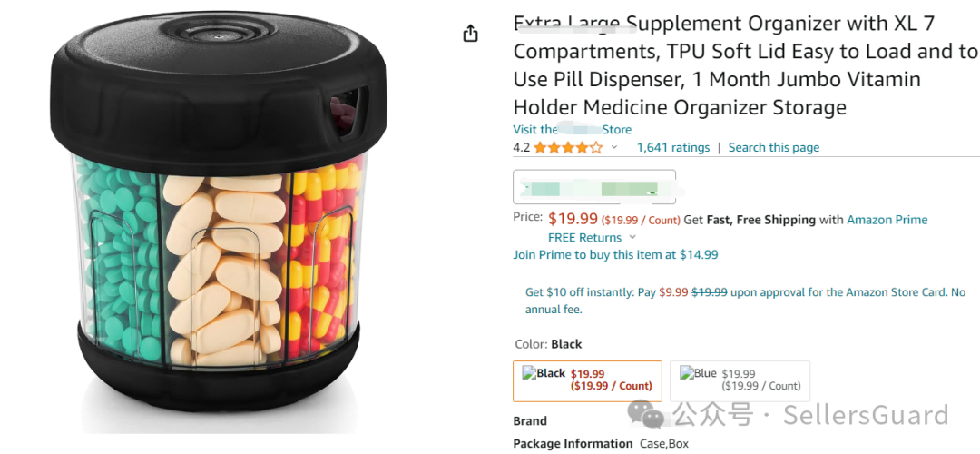The image size is (980, 454).
Task: Select the Blue color option
Action: tap(740, 380)
